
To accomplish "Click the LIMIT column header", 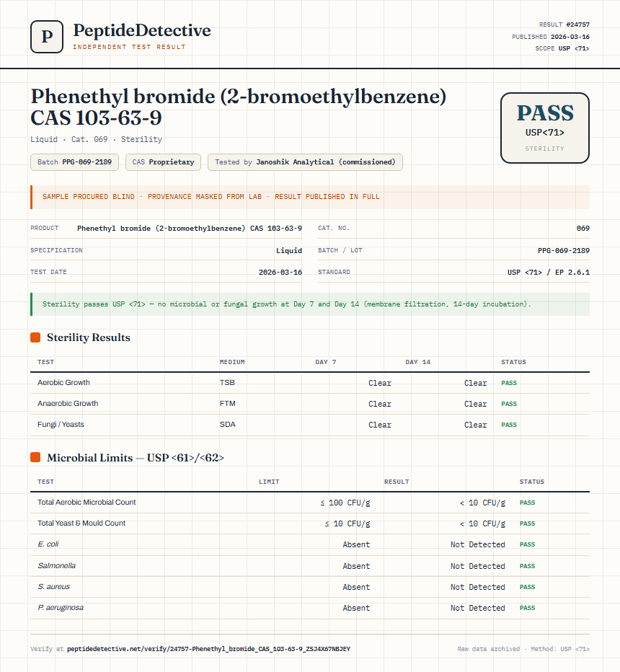I will click(x=269, y=482).
